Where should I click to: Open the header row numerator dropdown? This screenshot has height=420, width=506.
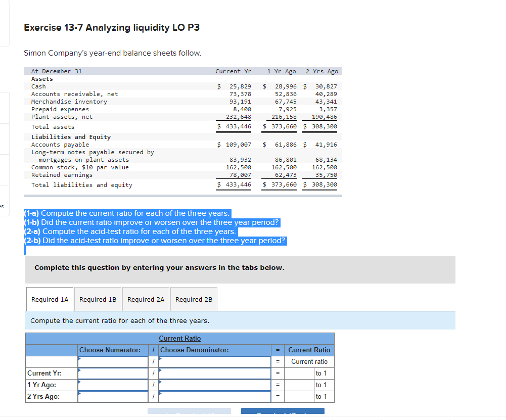pos(113,361)
